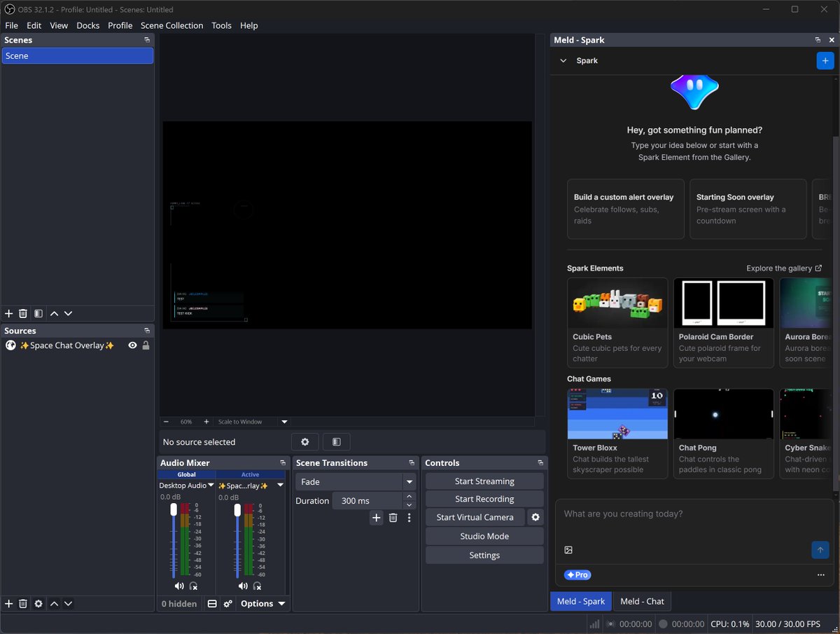The height and width of the screenshot is (634, 840).
Task: Toggle lock on Space Chat Overlay source
Action: pos(146,345)
